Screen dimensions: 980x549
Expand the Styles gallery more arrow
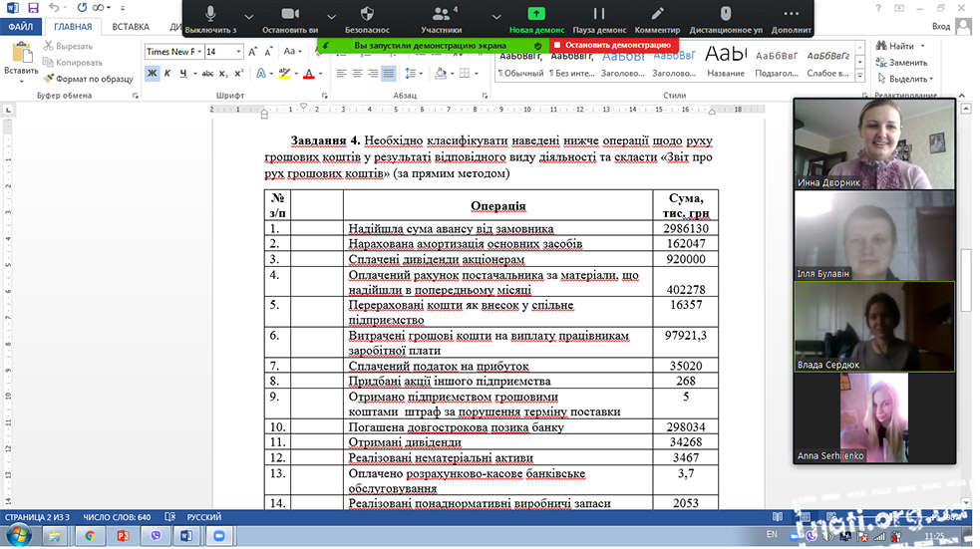(x=859, y=76)
